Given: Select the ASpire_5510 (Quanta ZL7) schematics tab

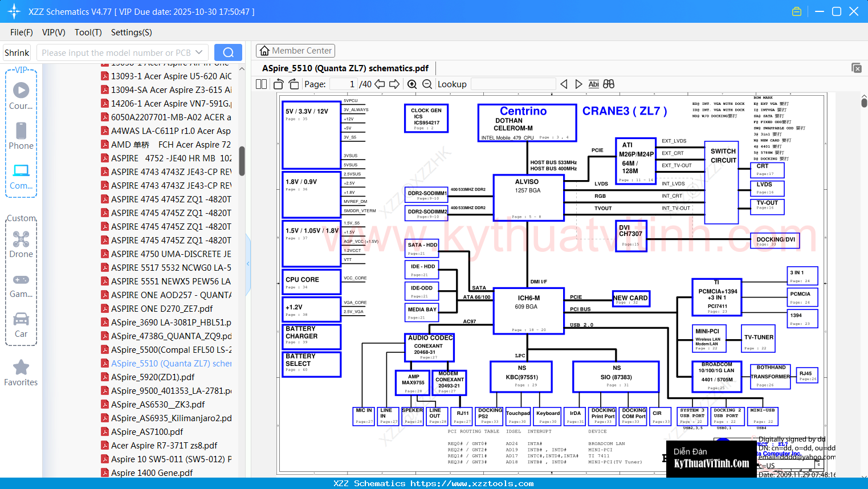Looking at the screenshot, I should point(345,68).
